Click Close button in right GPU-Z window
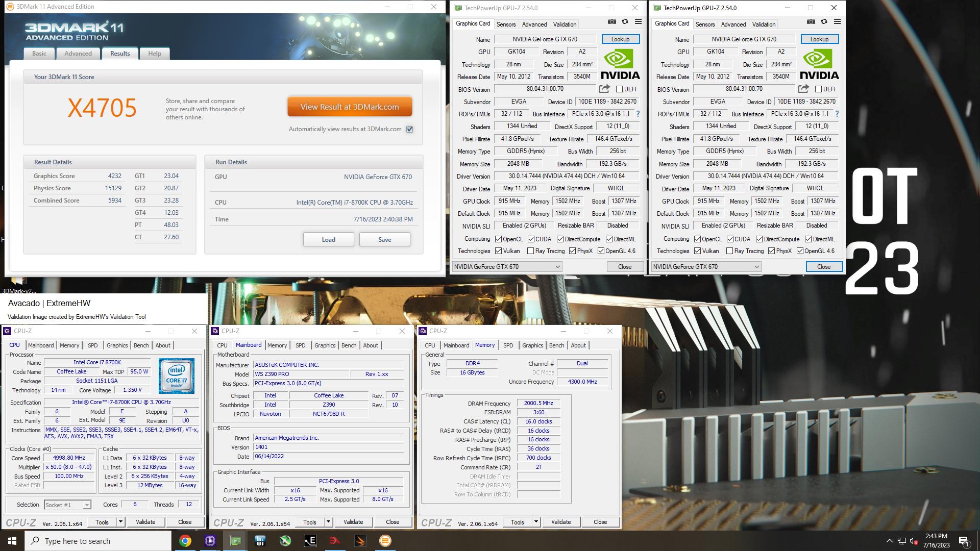 click(x=824, y=266)
